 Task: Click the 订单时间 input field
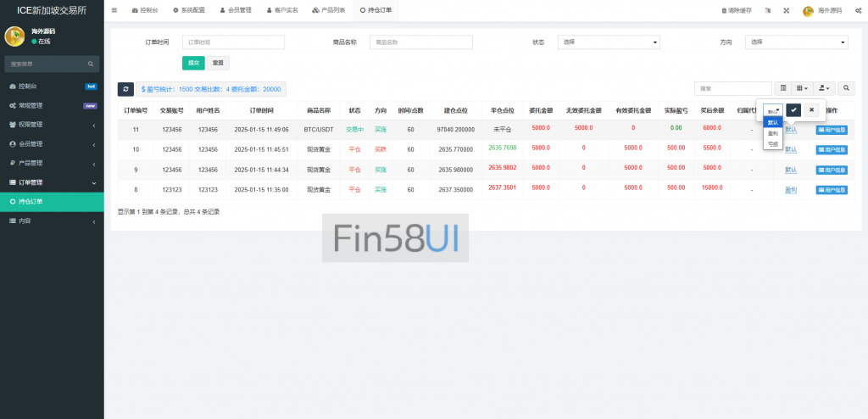tap(233, 42)
